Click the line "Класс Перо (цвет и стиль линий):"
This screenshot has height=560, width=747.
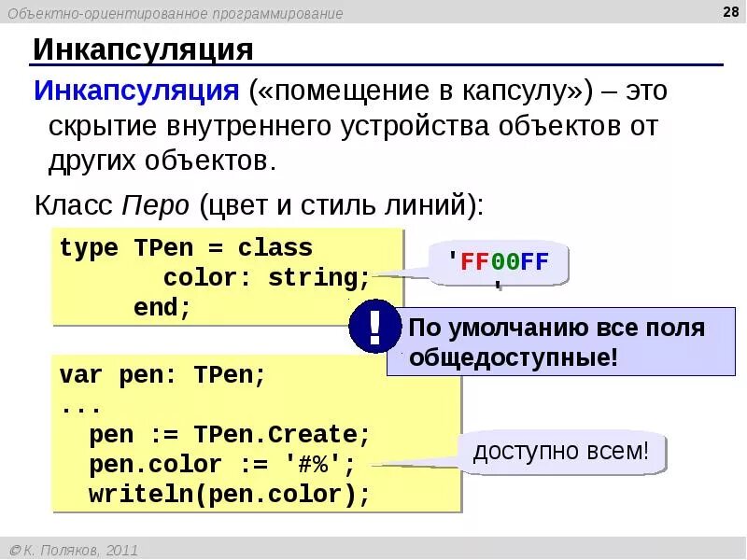[x=260, y=205]
